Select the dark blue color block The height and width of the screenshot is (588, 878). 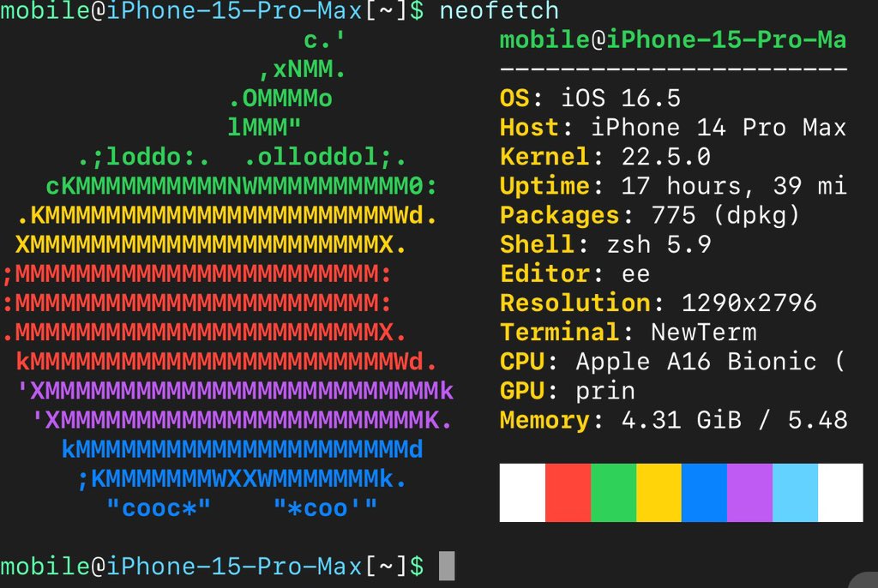point(704,493)
